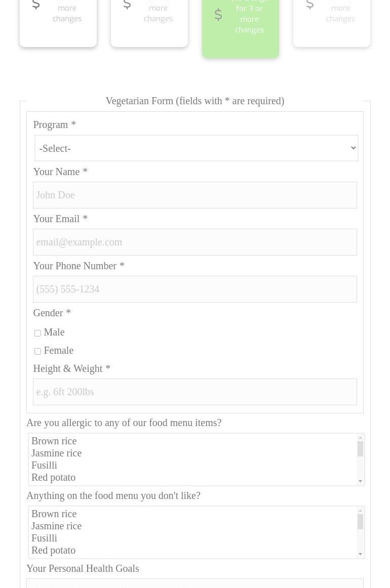
Task: Click the dollar icon in the second pricing card
Action: pyautogui.click(x=127, y=5)
